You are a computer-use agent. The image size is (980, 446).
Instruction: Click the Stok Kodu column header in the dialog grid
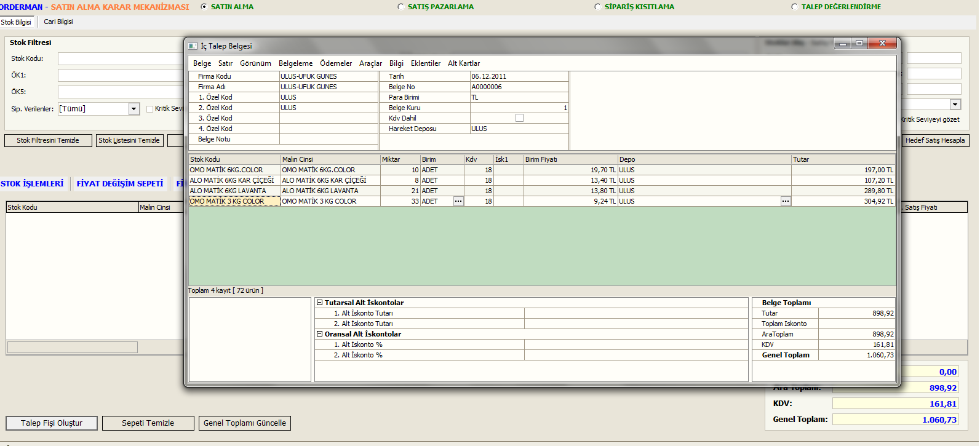[234, 159]
